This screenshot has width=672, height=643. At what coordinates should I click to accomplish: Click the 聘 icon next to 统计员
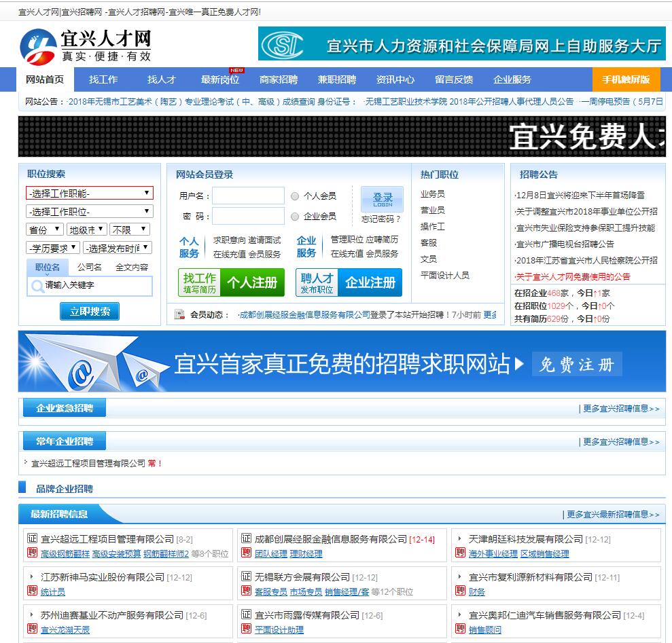pyautogui.click(x=32, y=591)
